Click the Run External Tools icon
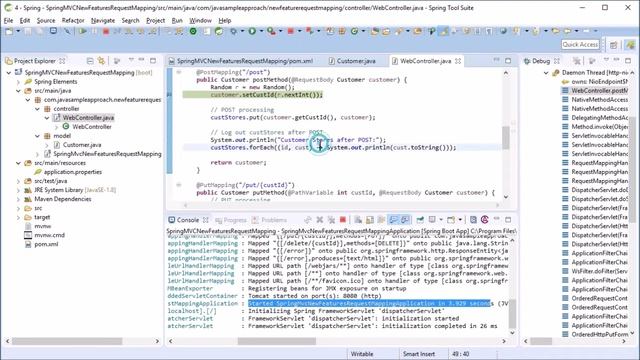Screen dimensions: 640x360 [271, 31]
